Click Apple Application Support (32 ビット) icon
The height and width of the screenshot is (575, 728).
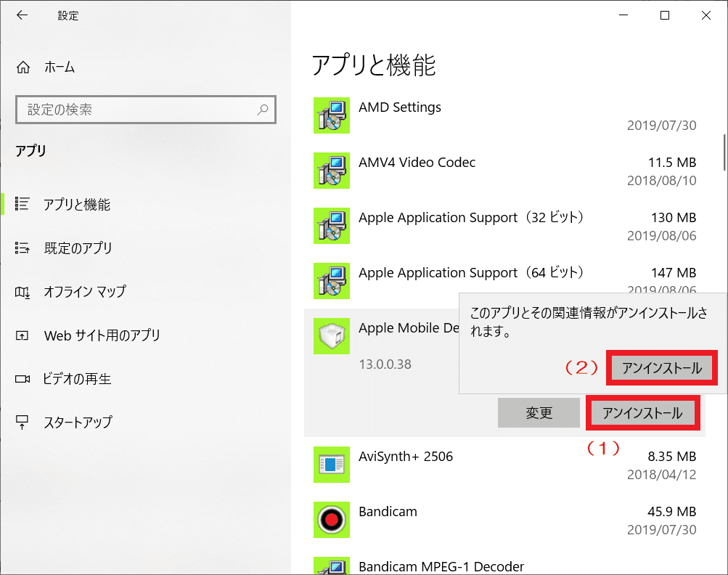332,226
